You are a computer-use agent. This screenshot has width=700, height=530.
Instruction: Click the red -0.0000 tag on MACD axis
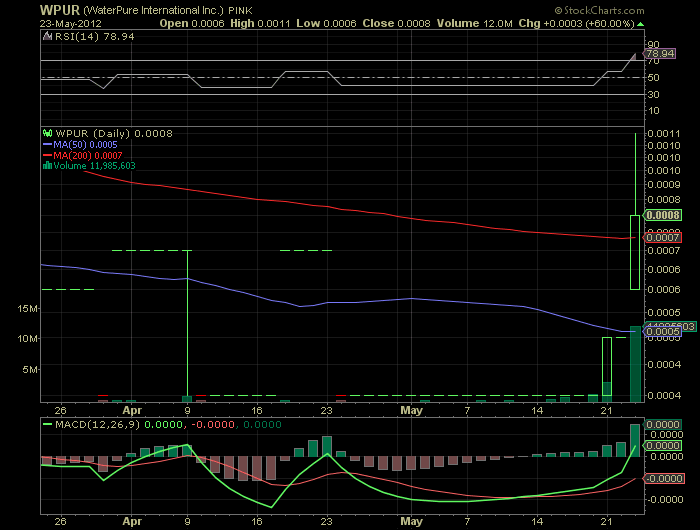663,479
